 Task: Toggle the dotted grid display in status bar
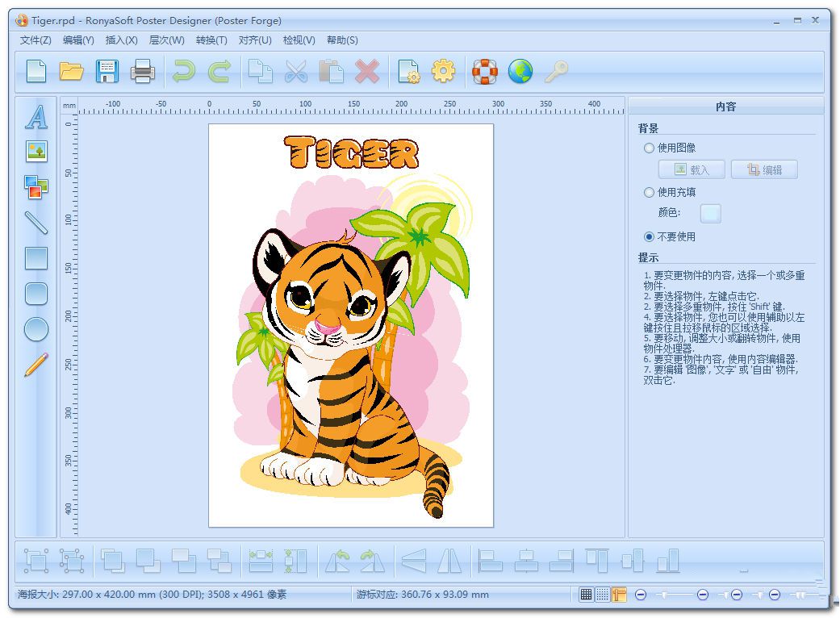[603, 595]
